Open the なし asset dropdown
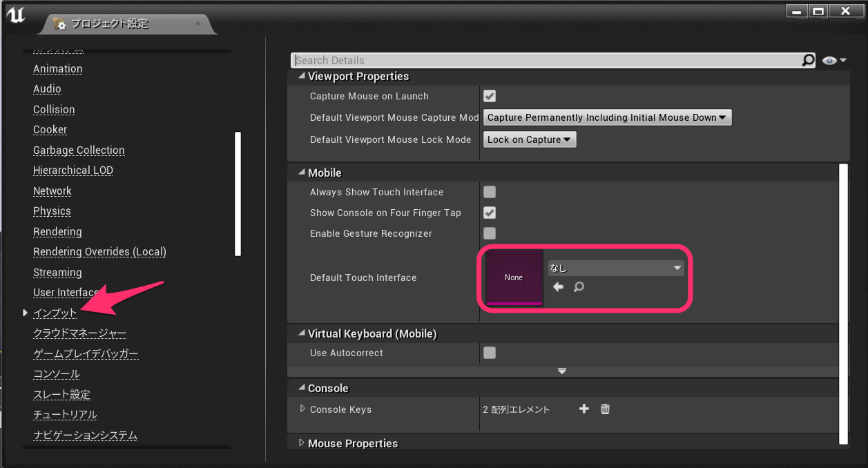Viewport: 868px width, 468px height. [615, 268]
